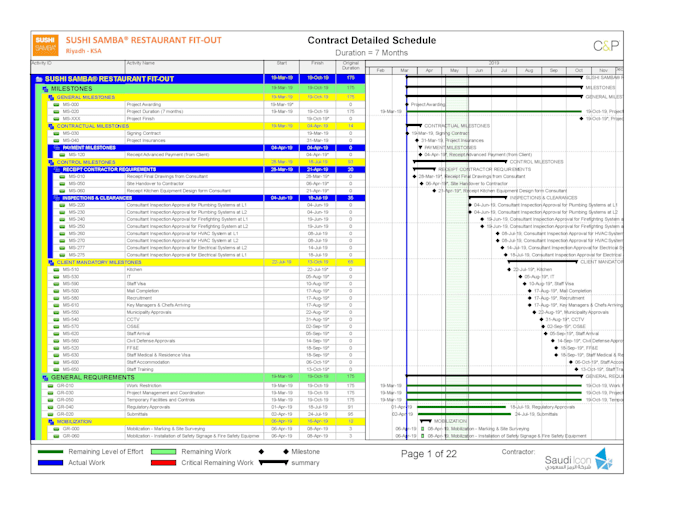Click the Sushi Samba orange logo
The image size is (680, 524).
(46, 45)
